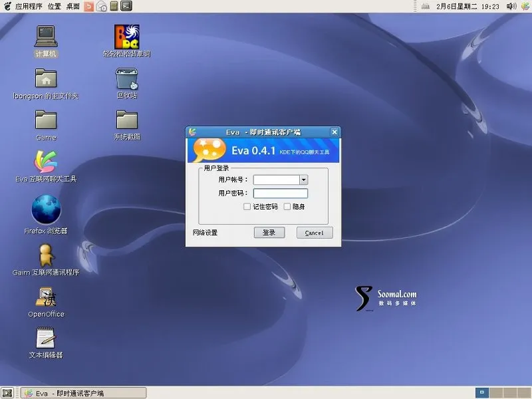Expand the 用户帐号 dropdown arrow
The width and height of the screenshot is (532, 399).
[304, 180]
